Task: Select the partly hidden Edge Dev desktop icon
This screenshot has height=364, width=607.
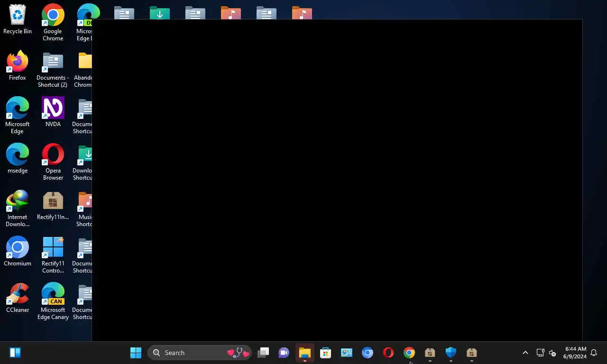Action: [x=84, y=23]
